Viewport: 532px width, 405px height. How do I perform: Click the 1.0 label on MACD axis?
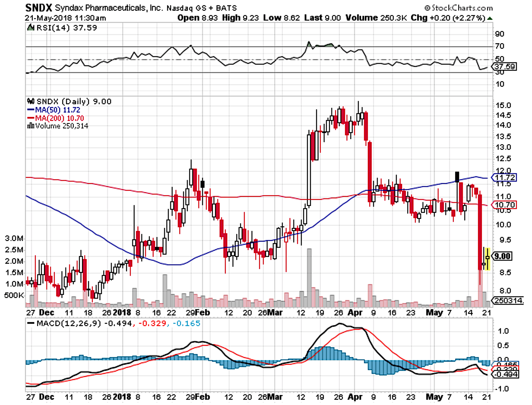(x=503, y=331)
